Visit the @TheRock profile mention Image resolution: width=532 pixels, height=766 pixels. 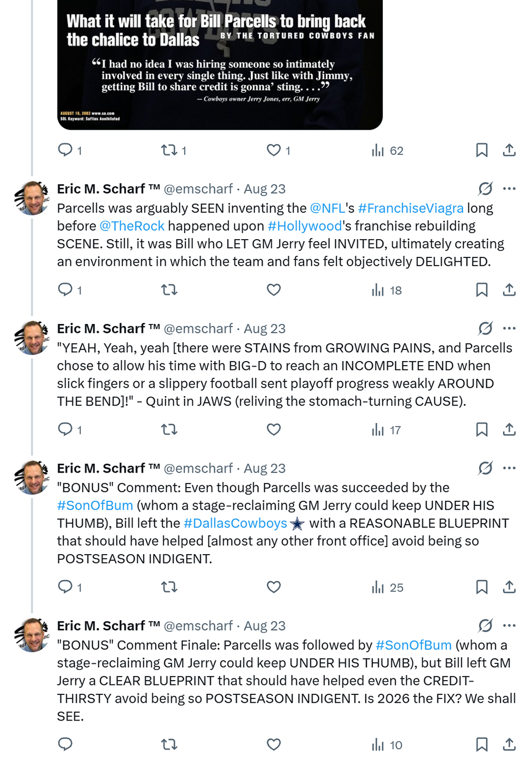click(132, 226)
